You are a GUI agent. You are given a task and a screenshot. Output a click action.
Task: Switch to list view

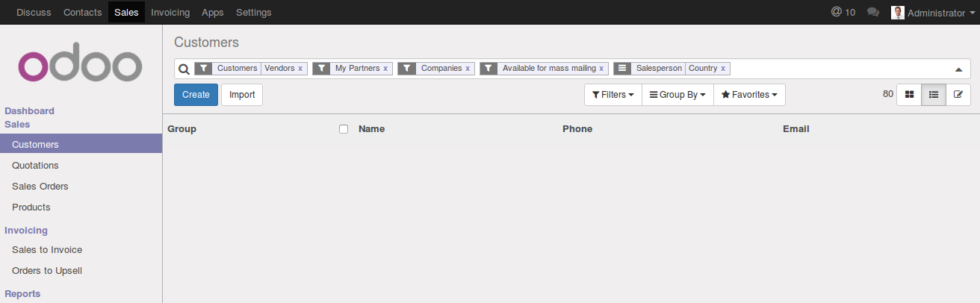click(x=934, y=95)
